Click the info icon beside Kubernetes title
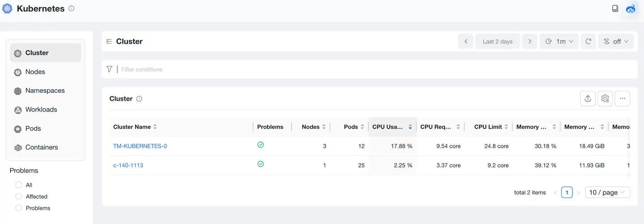644x224 pixels. coord(72,9)
